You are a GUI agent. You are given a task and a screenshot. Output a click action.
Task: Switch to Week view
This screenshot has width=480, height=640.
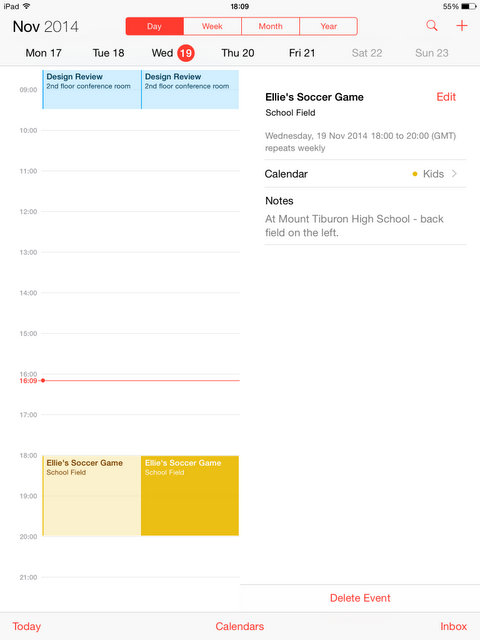[x=212, y=26]
